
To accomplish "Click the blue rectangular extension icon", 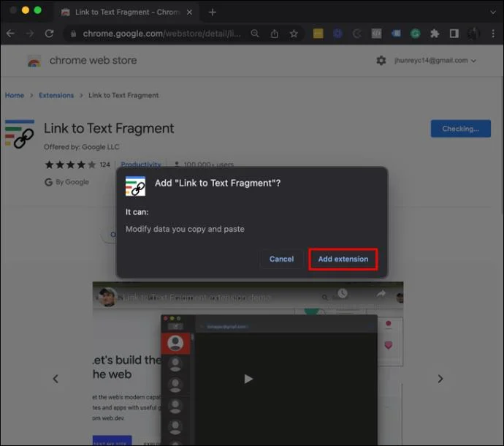I will click(396, 34).
